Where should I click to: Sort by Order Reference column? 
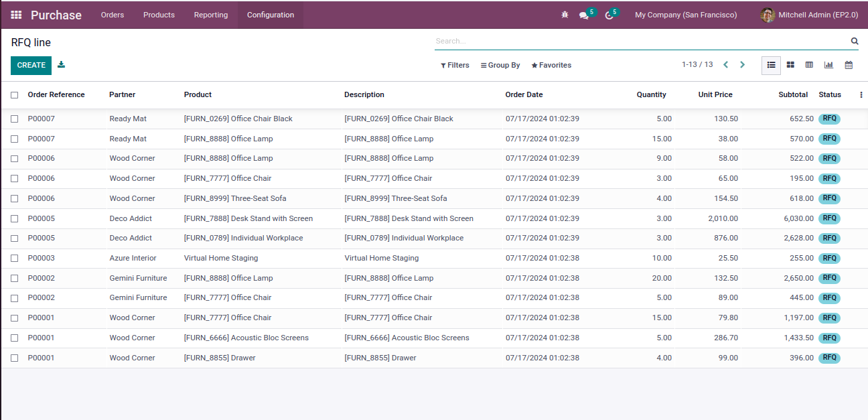[x=56, y=94]
